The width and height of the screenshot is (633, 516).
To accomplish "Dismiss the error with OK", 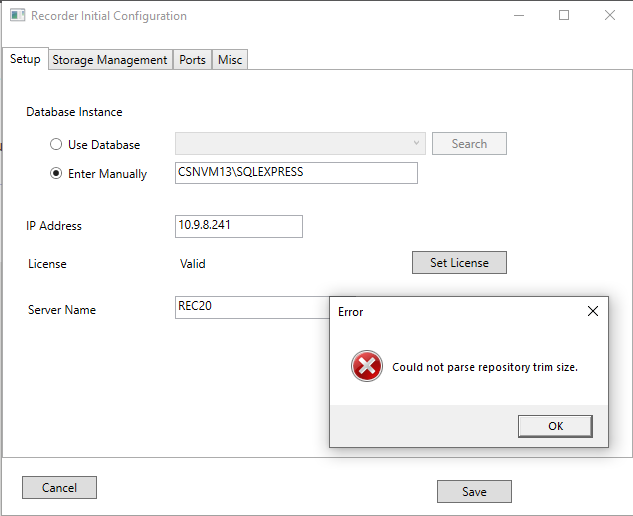I will tap(555, 426).
